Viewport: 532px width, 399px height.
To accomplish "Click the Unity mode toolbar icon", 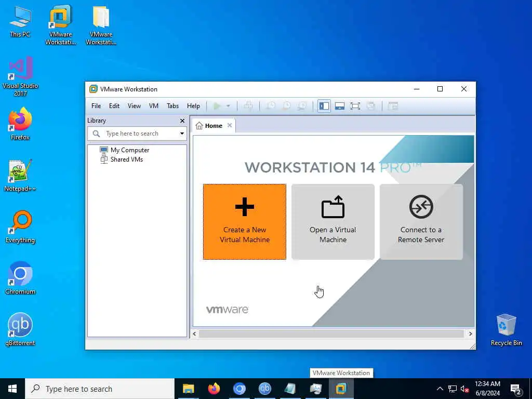I will point(371,106).
